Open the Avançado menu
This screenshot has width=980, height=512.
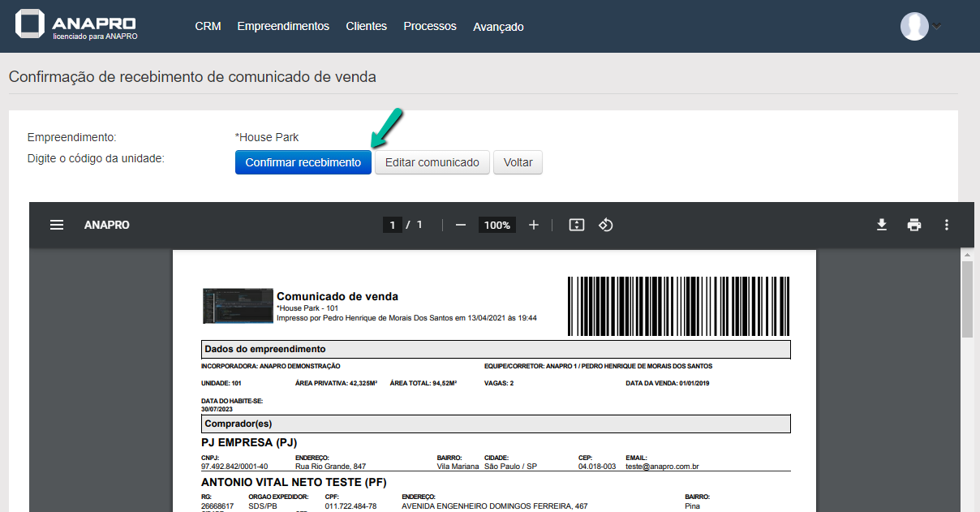pyautogui.click(x=498, y=27)
